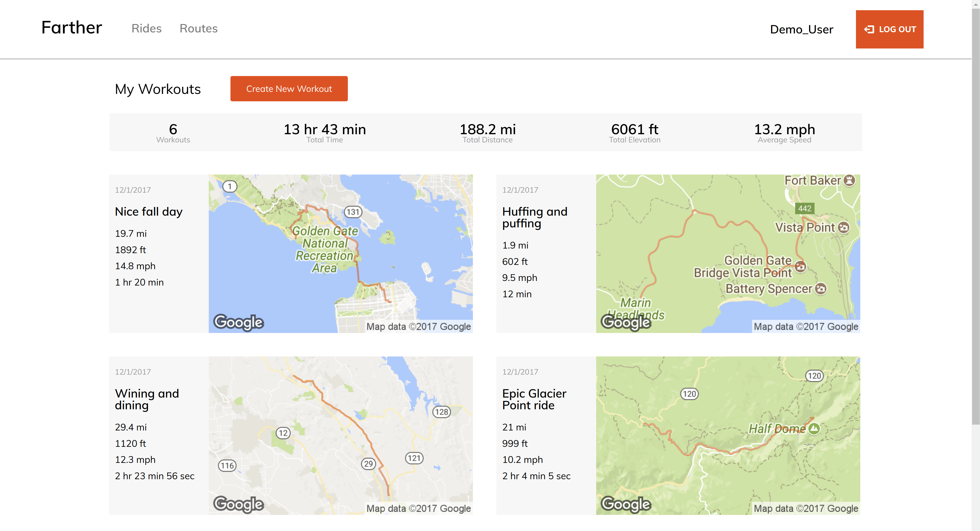This screenshot has height=531, width=980.
Task: Click the Golden Gate Bridge Vista Point icon
Action: (800, 266)
